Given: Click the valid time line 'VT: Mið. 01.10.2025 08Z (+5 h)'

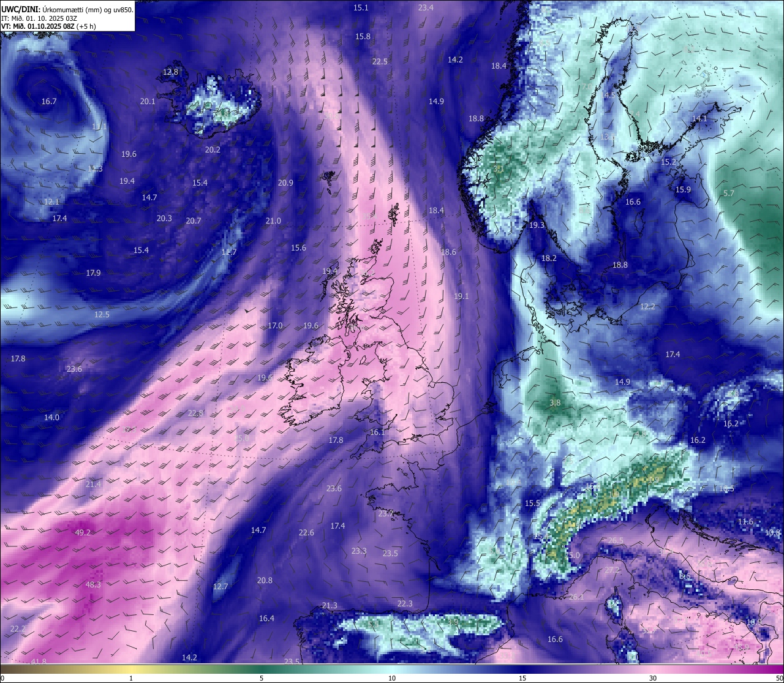Looking at the screenshot, I should coord(48,26).
